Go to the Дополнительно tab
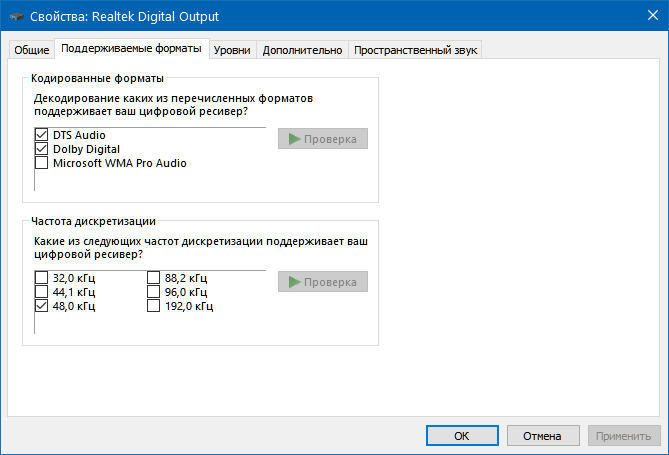This screenshot has height=455, width=669. (302, 50)
